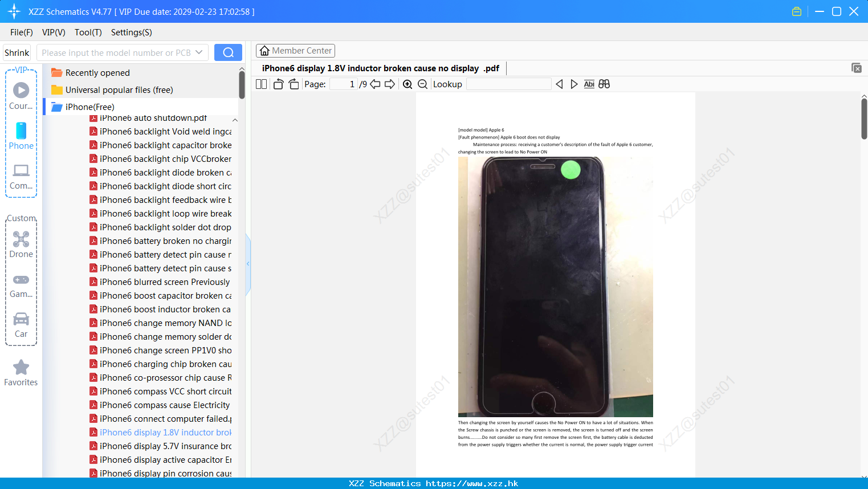Go to next page arrow

pos(390,84)
